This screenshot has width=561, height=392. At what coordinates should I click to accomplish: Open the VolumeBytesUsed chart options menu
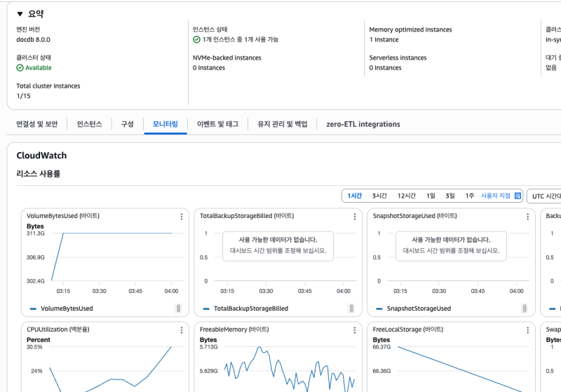click(182, 217)
